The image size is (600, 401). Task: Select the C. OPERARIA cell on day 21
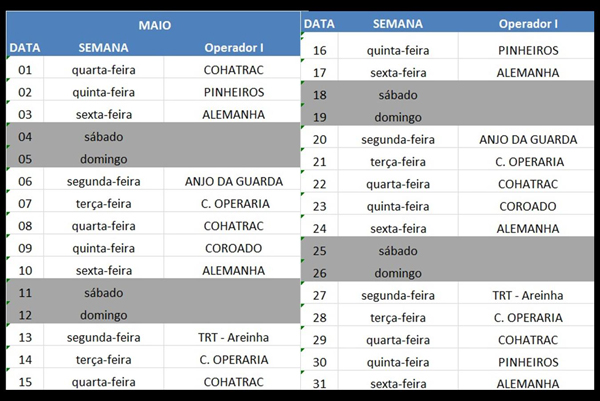[x=527, y=162]
